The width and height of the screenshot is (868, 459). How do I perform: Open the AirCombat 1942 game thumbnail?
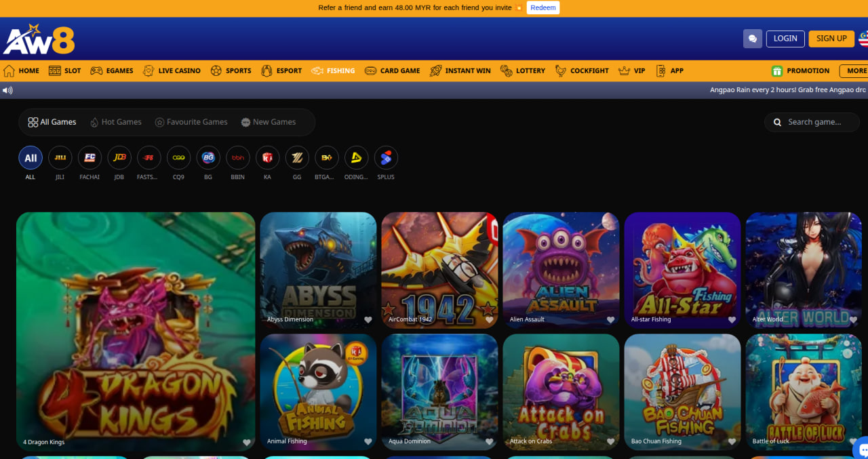[x=439, y=271]
